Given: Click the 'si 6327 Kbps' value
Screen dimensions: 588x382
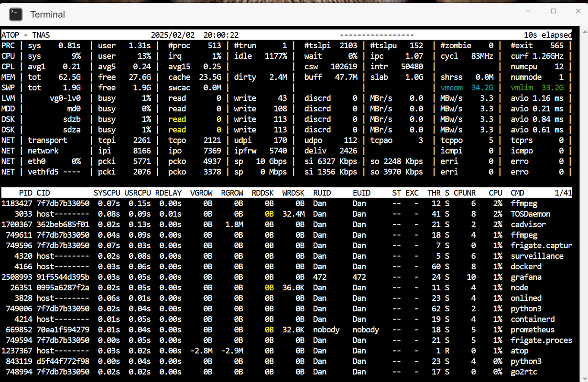Looking at the screenshot, I should click(331, 161).
